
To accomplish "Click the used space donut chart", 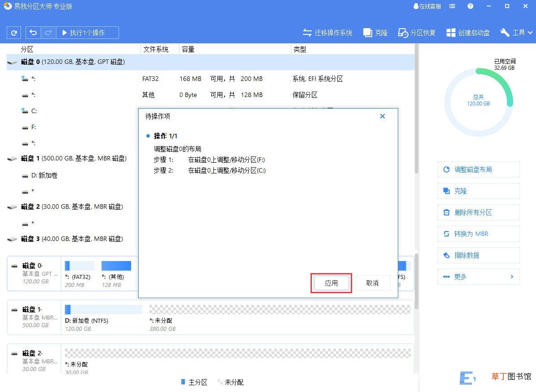I will point(479,102).
